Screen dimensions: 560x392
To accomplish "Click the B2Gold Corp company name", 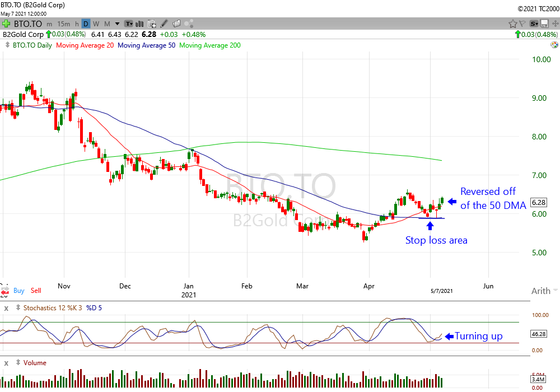I will pos(23,35).
